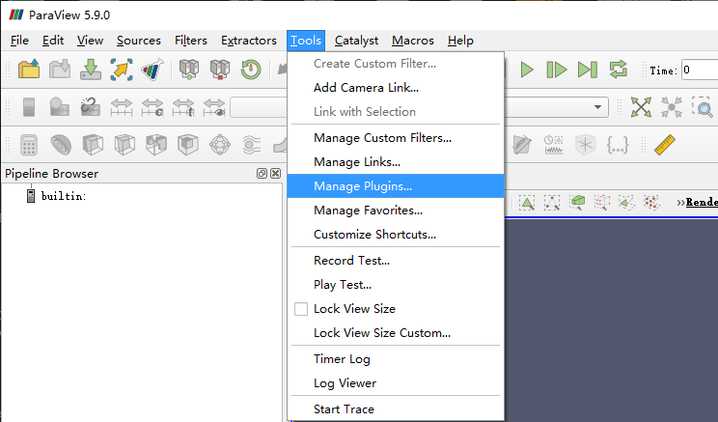This screenshot has height=422, width=718.
Task: Click the Slice filter icon
Action: [x=124, y=145]
